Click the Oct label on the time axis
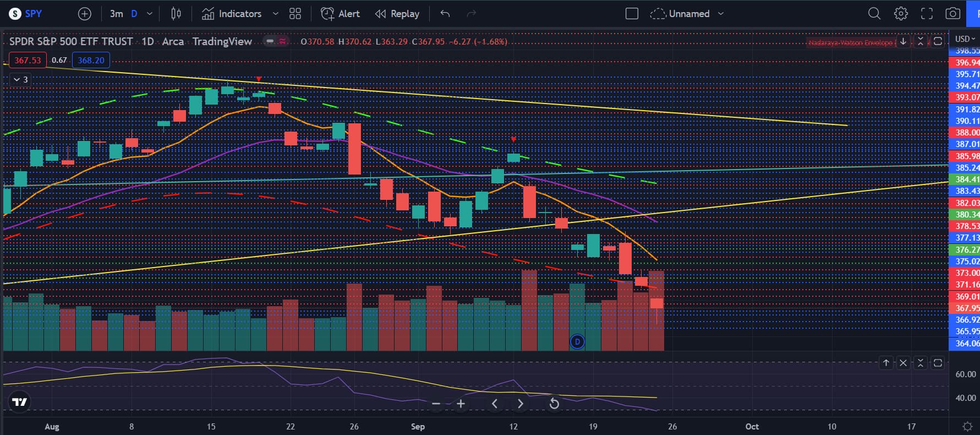The height and width of the screenshot is (435, 980). [752, 427]
